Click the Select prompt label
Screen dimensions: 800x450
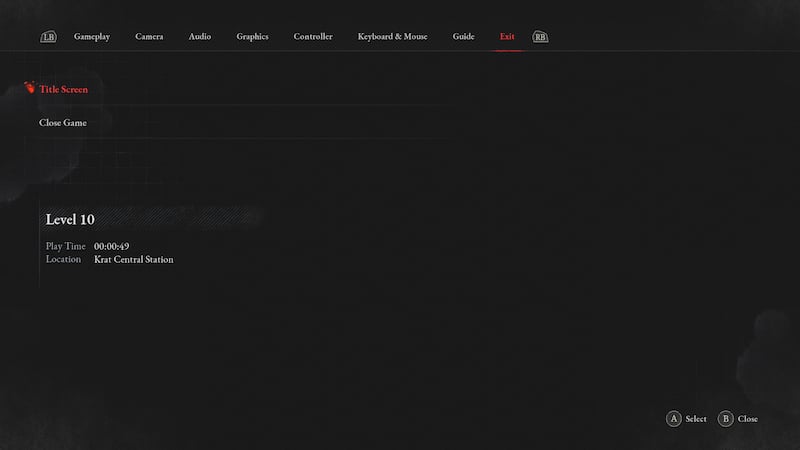[x=696, y=419]
